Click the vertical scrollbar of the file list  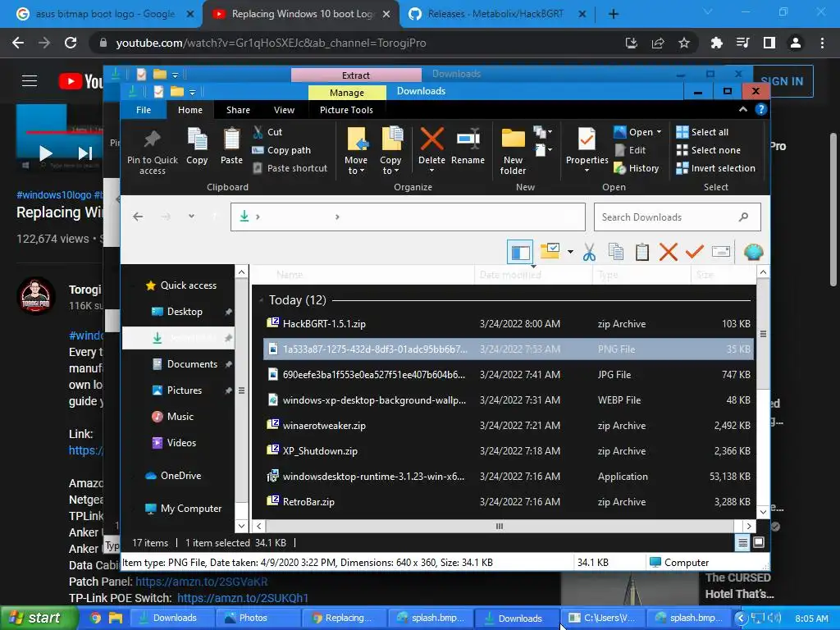[763, 335]
